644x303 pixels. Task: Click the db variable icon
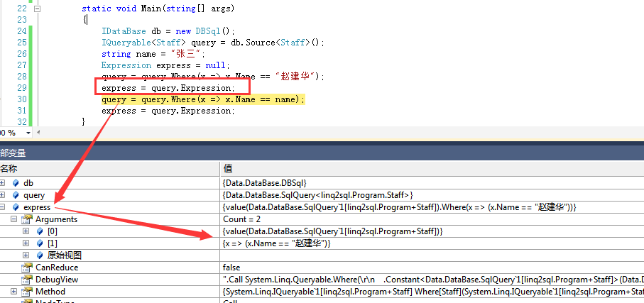[x=16, y=183]
